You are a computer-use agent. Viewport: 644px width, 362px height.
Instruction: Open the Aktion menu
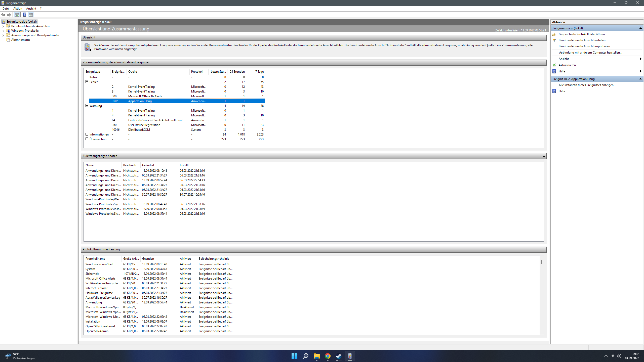click(x=18, y=8)
